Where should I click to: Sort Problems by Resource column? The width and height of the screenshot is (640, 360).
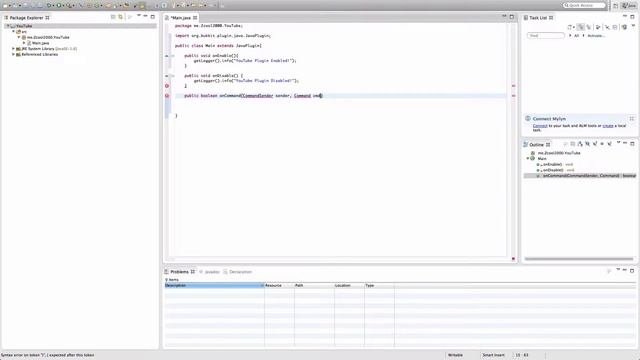click(x=279, y=285)
